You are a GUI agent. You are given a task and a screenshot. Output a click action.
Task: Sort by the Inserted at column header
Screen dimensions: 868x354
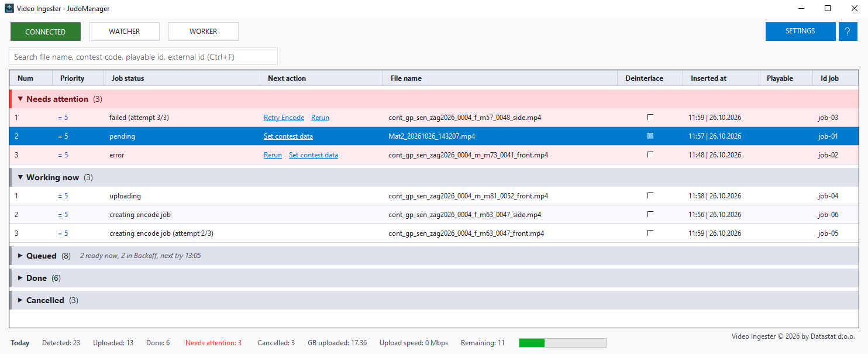click(x=721, y=78)
